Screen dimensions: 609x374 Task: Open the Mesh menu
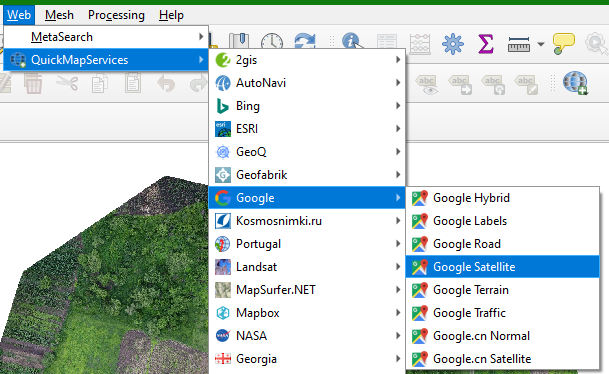coord(59,15)
